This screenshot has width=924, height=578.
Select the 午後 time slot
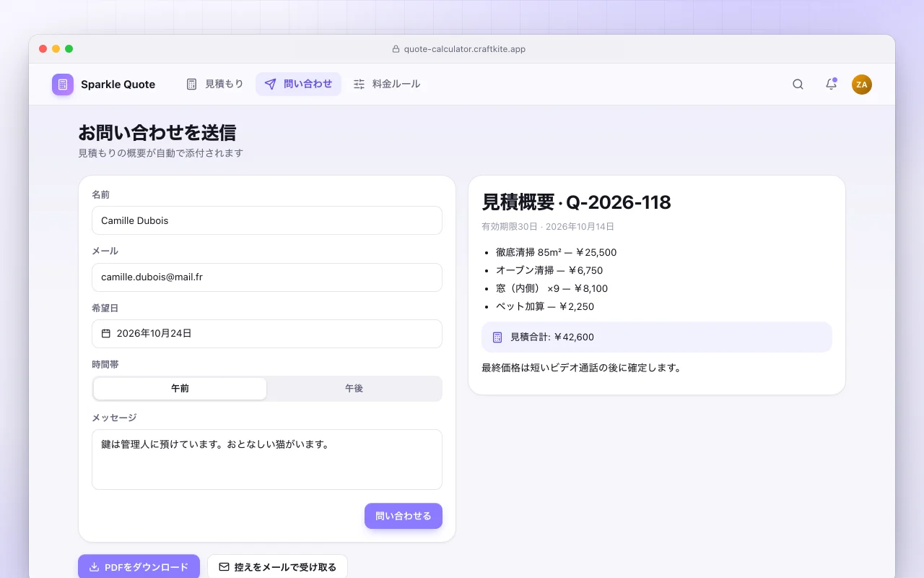point(354,389)
